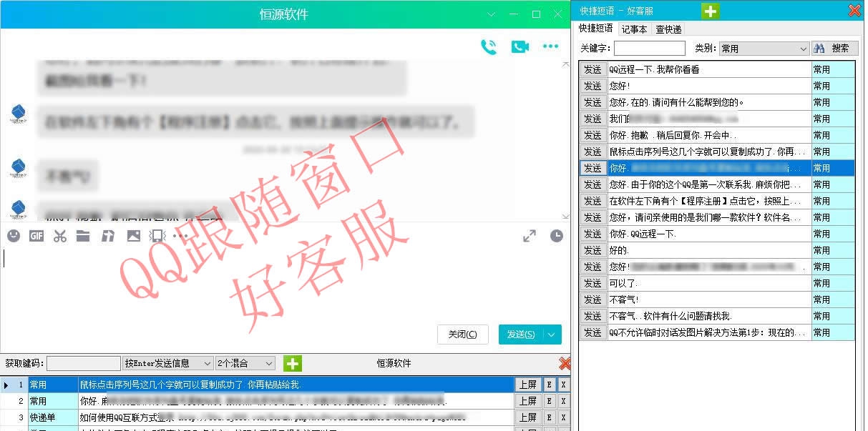The width and height of the screenshot is (868, 431).
Task: Open the 恒源软件 title bar dropdown chevron
Action: 492,14
